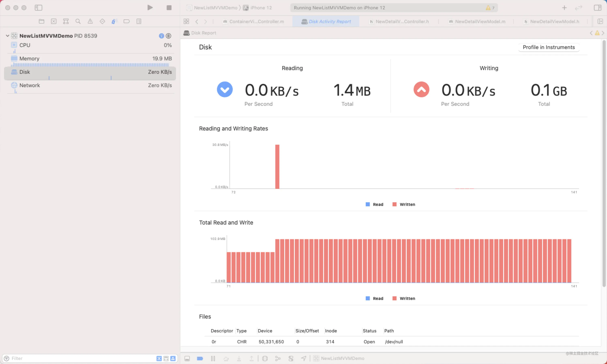Click the navigator Filter field
The image size is (607, 364).
(81, 358)
